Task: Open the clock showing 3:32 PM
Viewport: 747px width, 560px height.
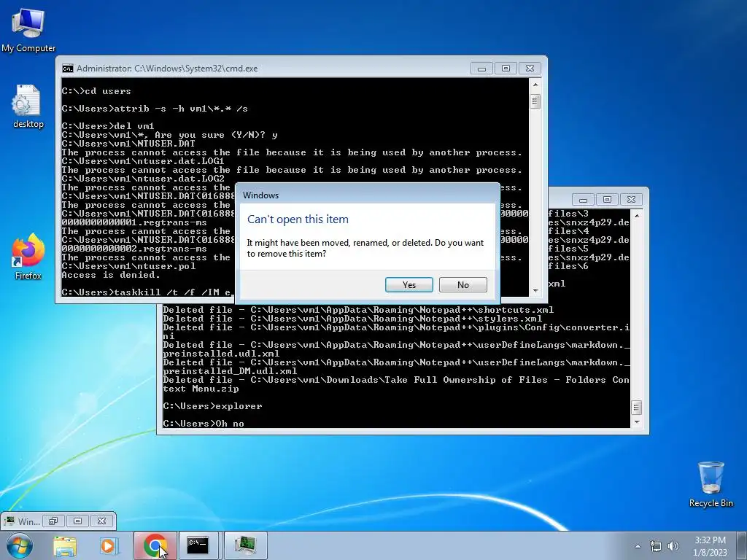Action: 710,540
